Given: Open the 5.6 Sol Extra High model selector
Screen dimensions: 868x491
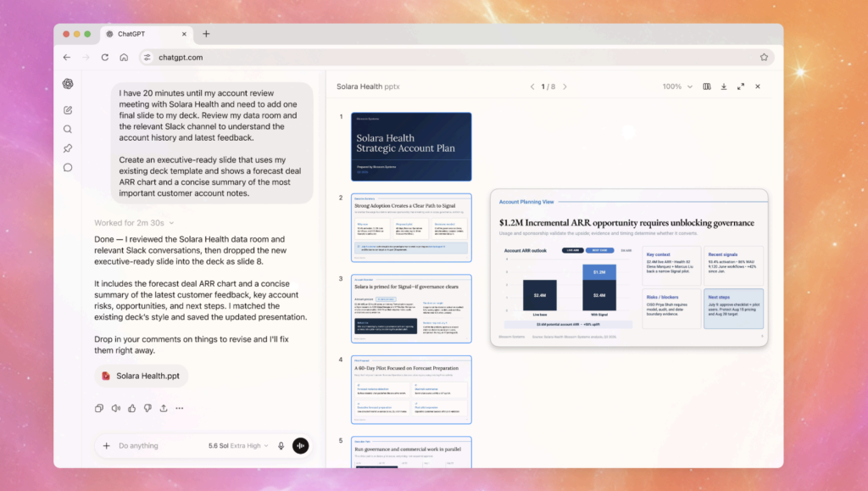Looking at the screenshot, I should point(238,445).
